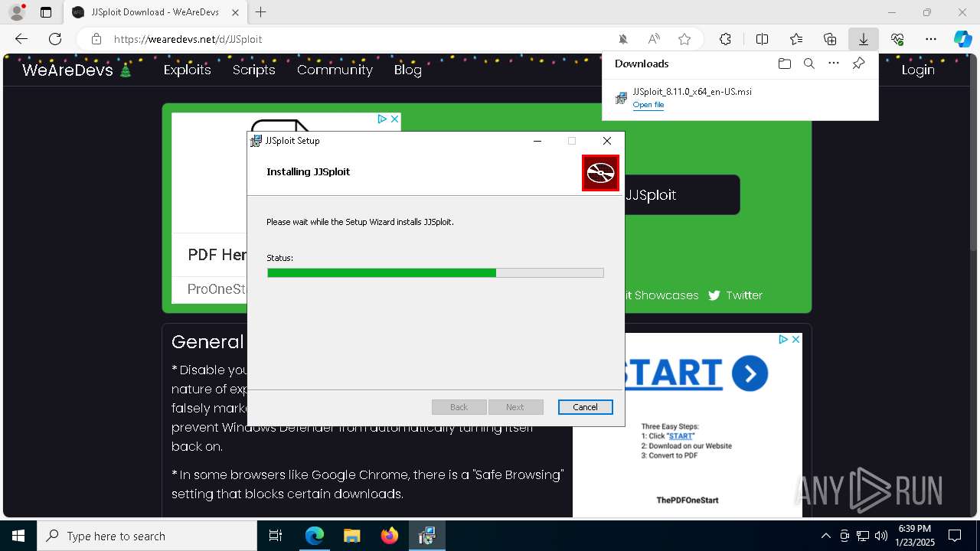Search downloads with the magnifier icon
980x551 pixels.
click(809, 64)
